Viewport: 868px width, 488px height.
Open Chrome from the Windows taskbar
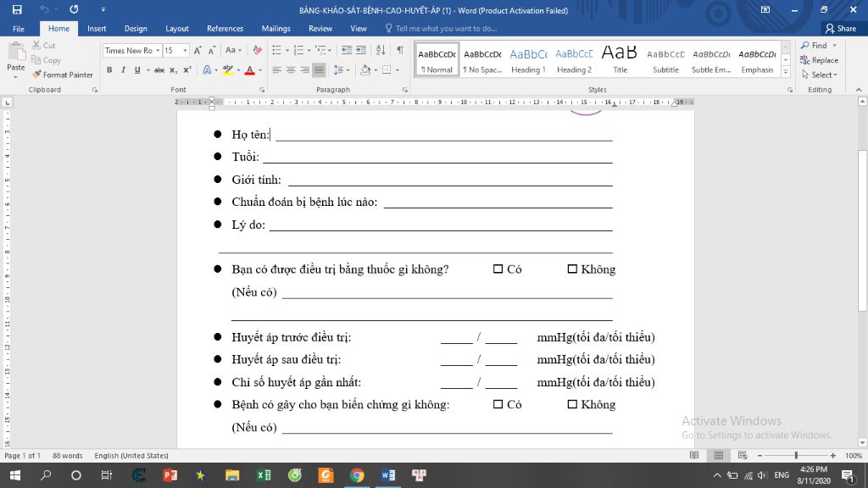pyautogui.click(x=357, y=475)
